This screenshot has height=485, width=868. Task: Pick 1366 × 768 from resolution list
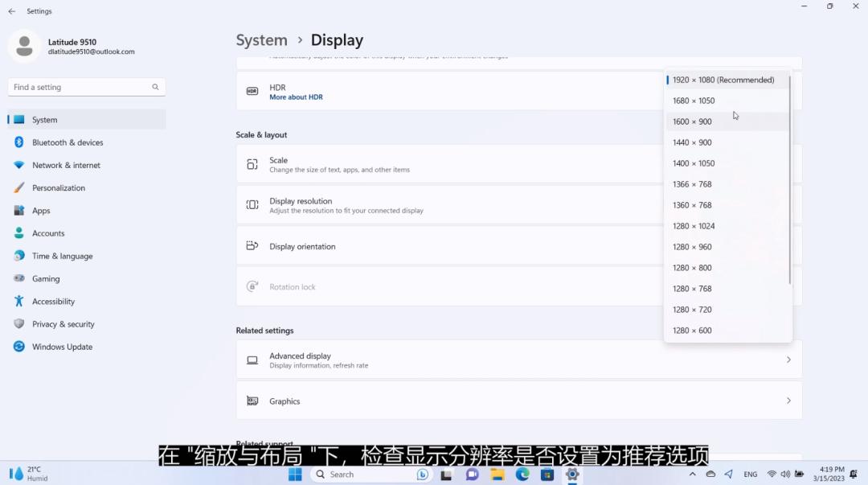tap(692, 184)
